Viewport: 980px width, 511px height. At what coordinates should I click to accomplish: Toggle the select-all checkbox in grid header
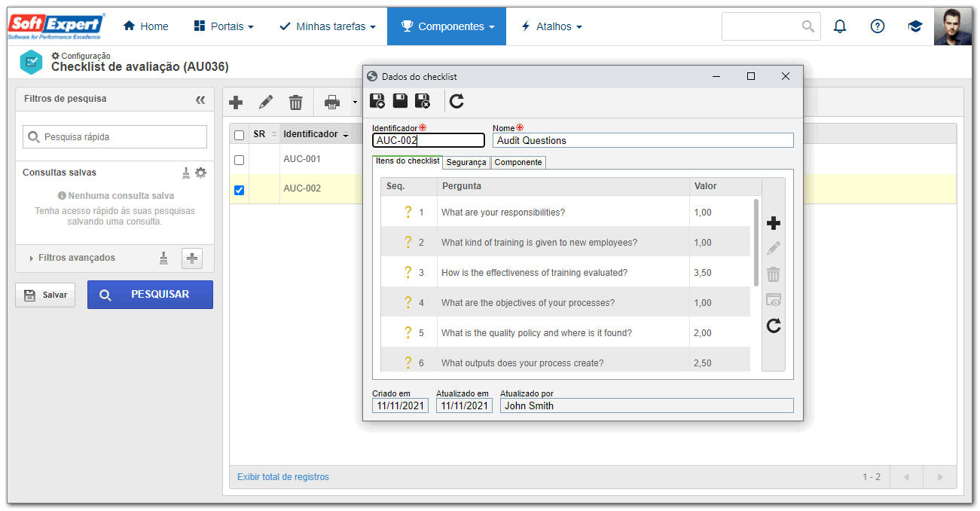point(239,135)
